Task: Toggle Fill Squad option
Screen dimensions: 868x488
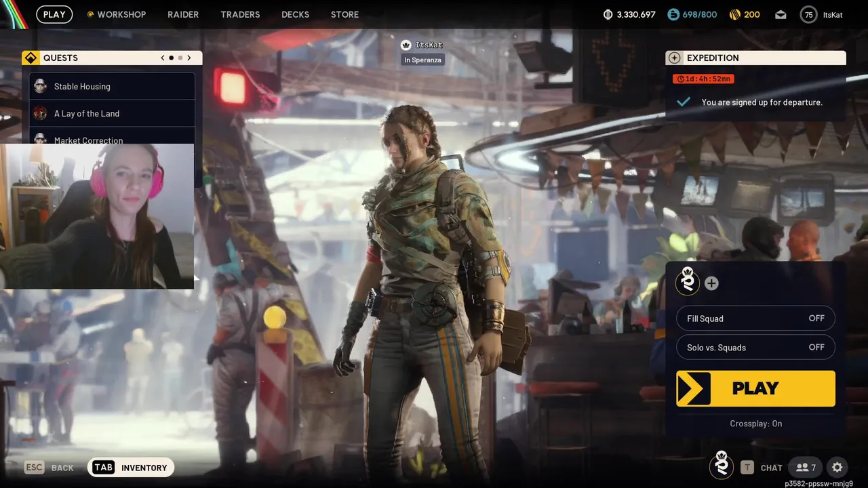Action: click(x=755, y=319)
